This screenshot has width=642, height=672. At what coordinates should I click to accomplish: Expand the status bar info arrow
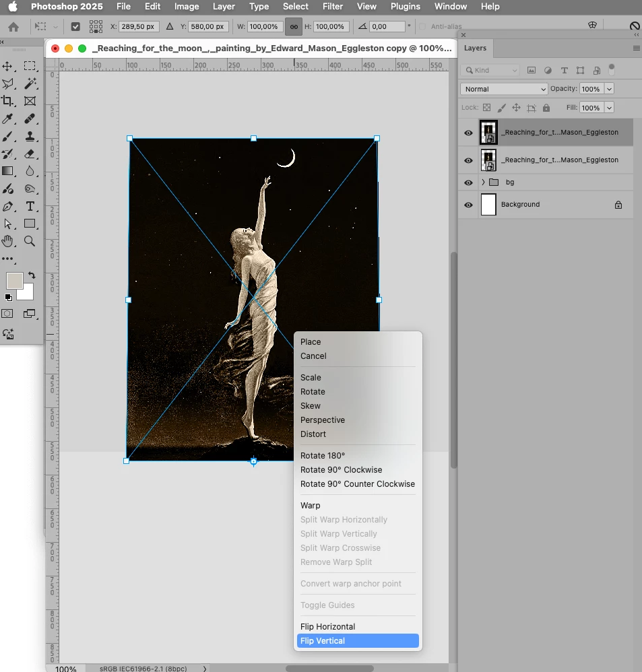pyautogui.click(x=205, y=669)
